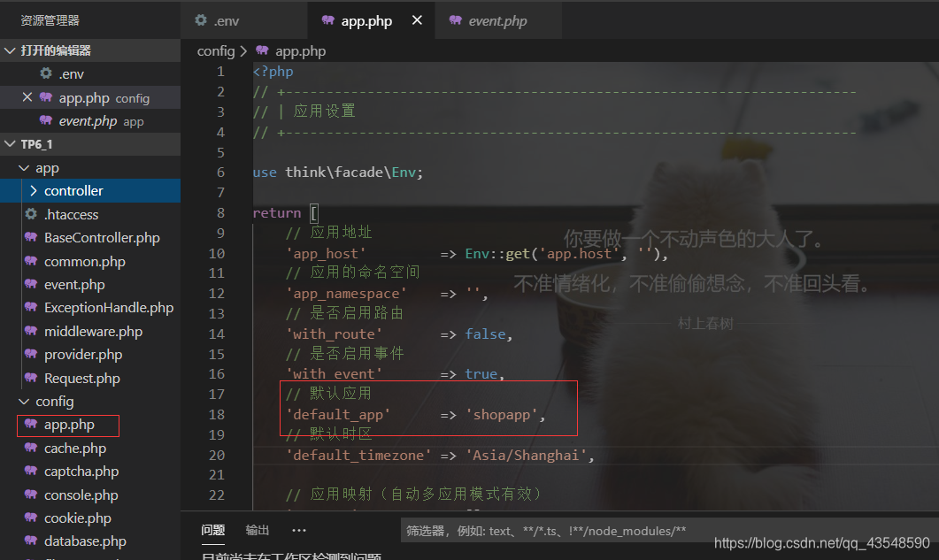Open ExceptionHandle.php in the explorer

(89, 307)
